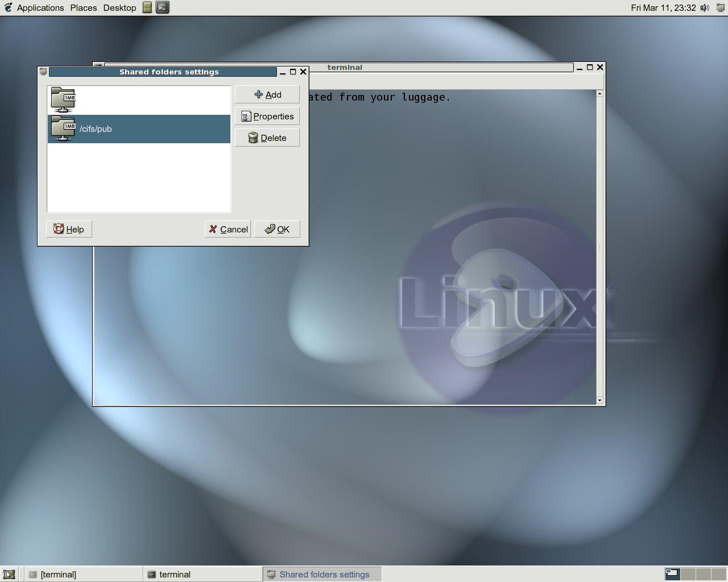Switch to the first workspace
Screen dimensions: 728x582
coord(672,574)
